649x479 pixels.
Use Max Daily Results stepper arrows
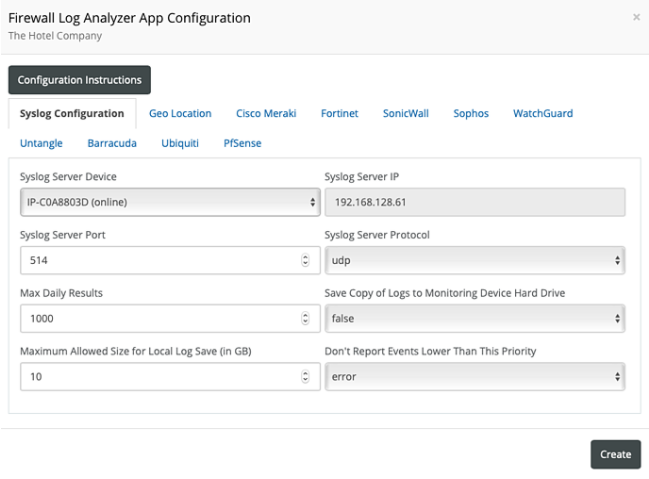305,318
